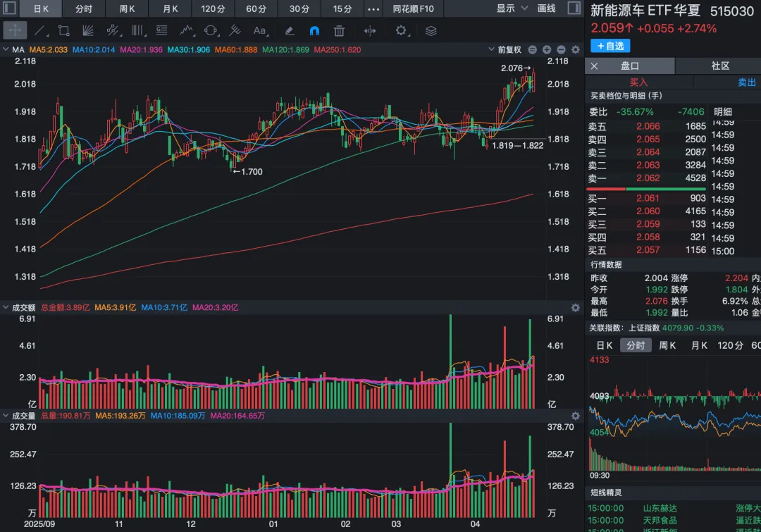Open the 成交量 panel settings gear
Screen dimensions: 761x532
[576, 416]
